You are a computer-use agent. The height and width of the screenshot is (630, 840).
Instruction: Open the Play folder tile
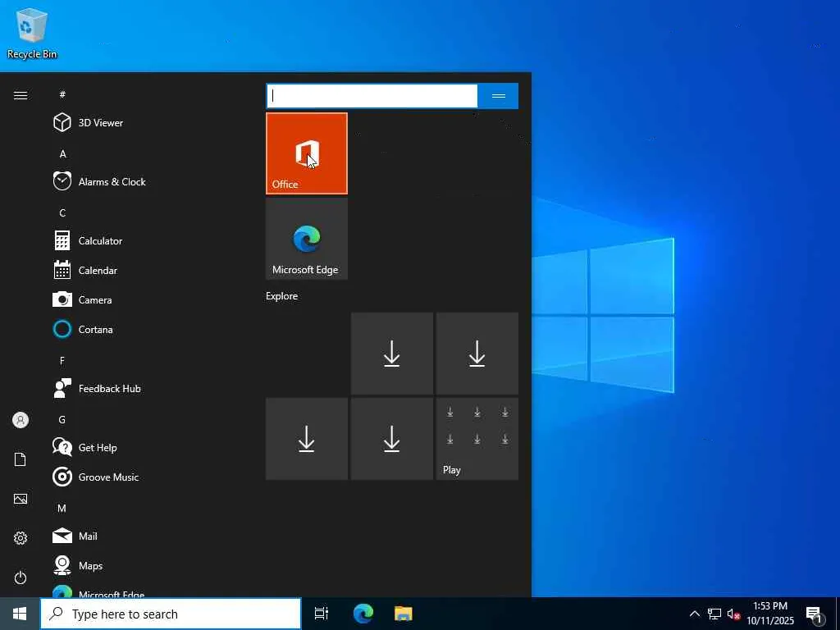click(x=477, y=438)
